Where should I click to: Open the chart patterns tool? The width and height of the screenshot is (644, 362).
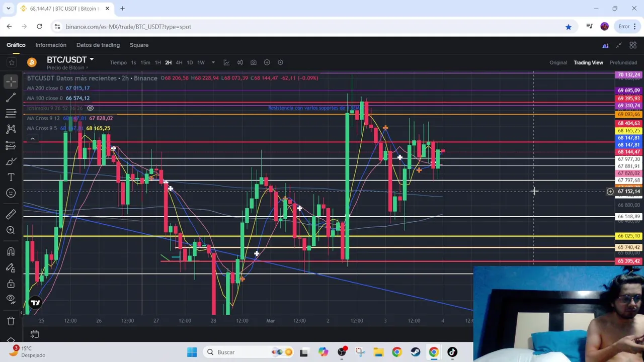pyautogui.click(x=11, y=129)
